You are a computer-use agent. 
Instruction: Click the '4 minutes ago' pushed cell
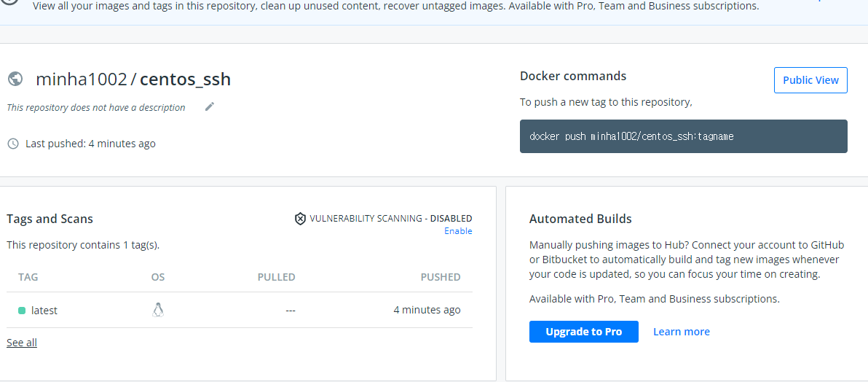pyautogui.click(x=427, y=310)
